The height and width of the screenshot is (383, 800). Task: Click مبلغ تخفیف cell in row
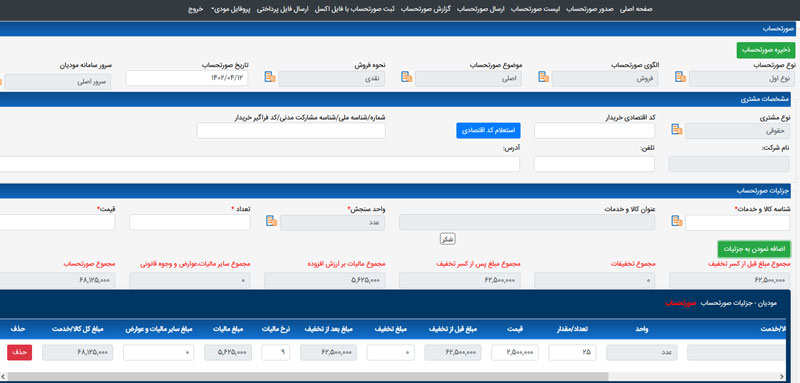point(390,352)
